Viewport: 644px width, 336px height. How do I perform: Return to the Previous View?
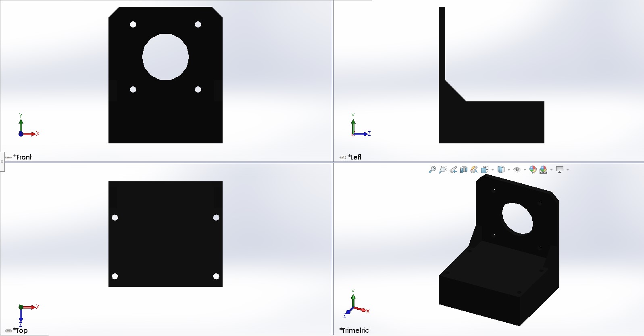coord(453,170)
